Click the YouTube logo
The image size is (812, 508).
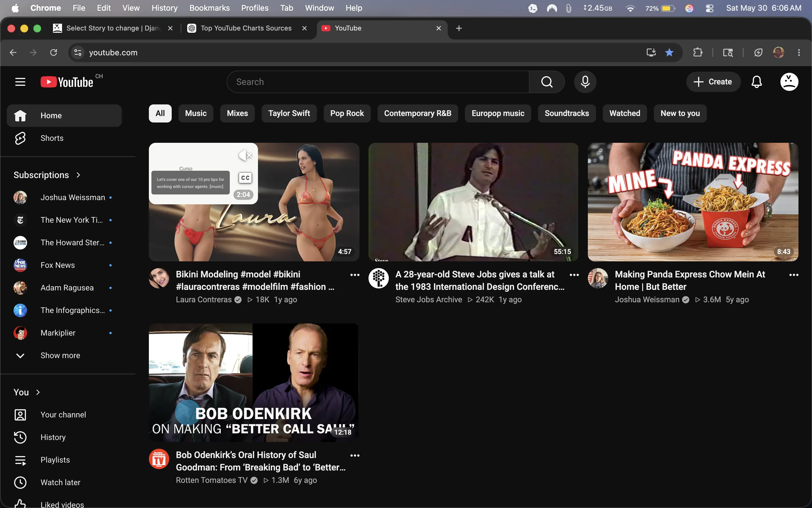(x=67, y=82)
